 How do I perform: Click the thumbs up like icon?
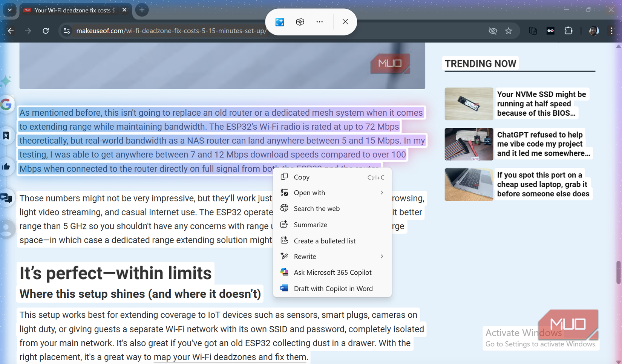(6, 167)
